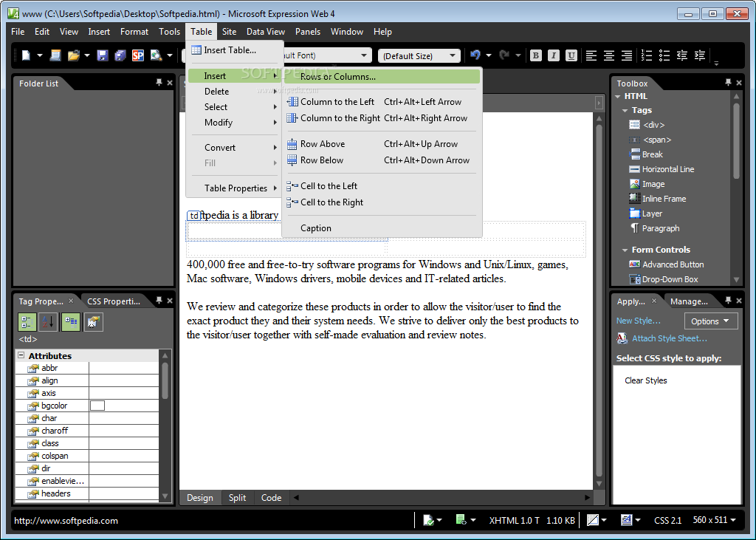The height and width of the screenshot is (540, 756).
Task: Increase indent of paragraph
Action: [x=700, y=55]
